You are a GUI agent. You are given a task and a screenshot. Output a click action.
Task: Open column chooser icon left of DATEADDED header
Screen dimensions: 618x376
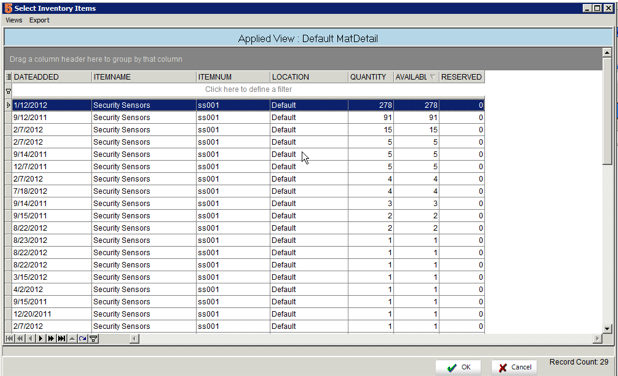8,77
